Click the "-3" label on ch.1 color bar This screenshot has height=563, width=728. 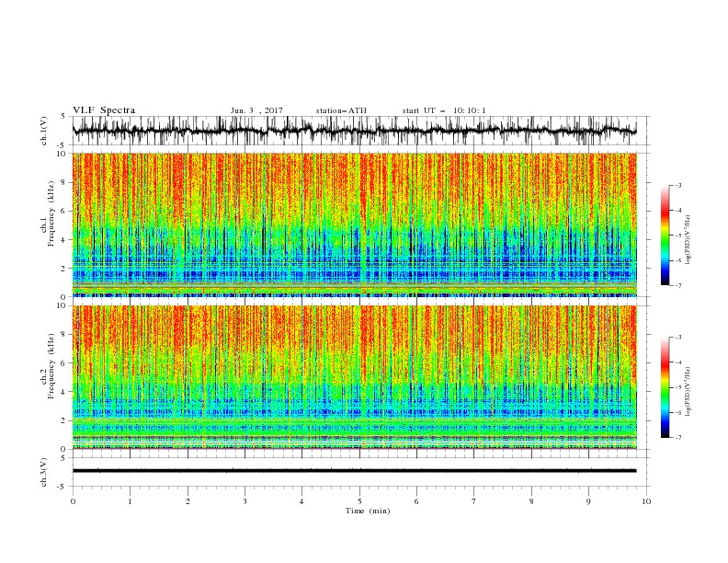(678, 185)
